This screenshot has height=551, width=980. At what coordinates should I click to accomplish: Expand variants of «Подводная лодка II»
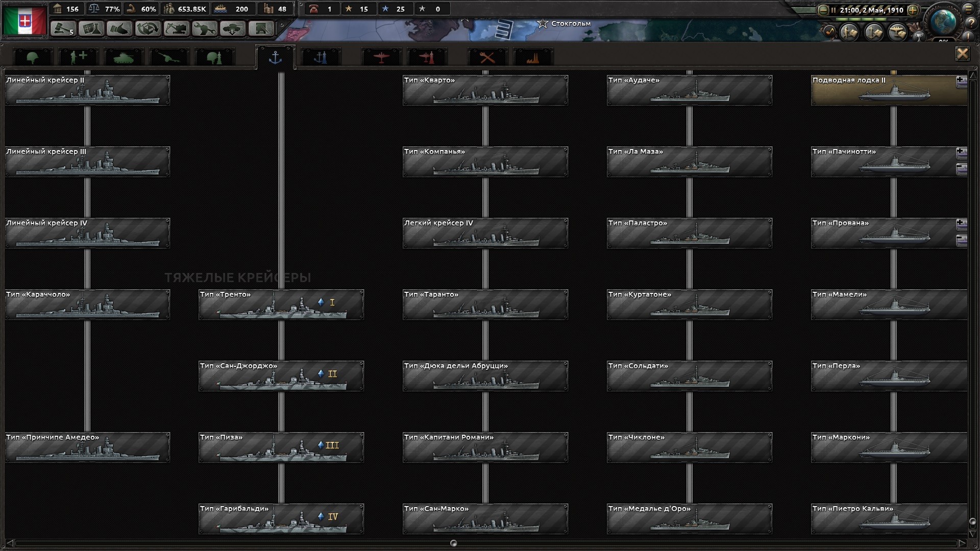961,81
